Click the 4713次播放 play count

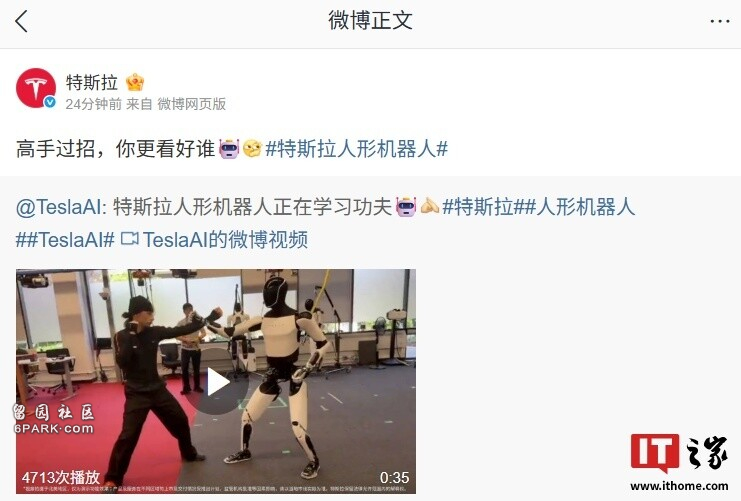[61, 477]
